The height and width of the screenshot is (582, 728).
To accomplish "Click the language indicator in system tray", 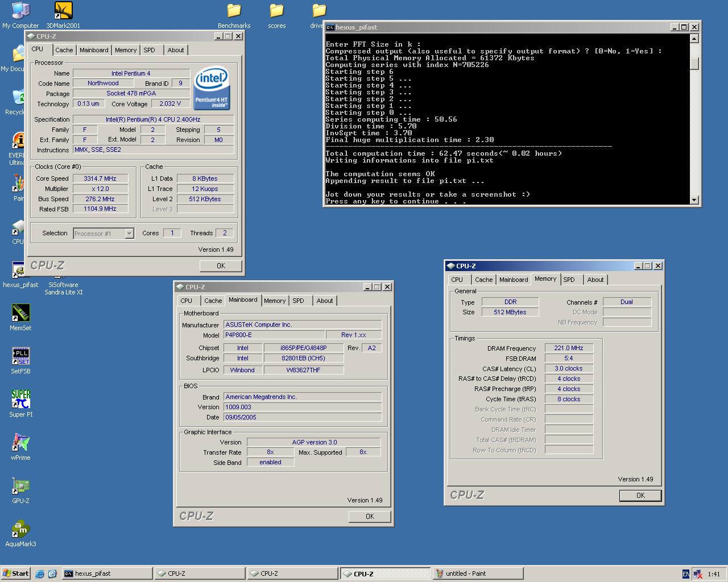I will pos(686,574).
